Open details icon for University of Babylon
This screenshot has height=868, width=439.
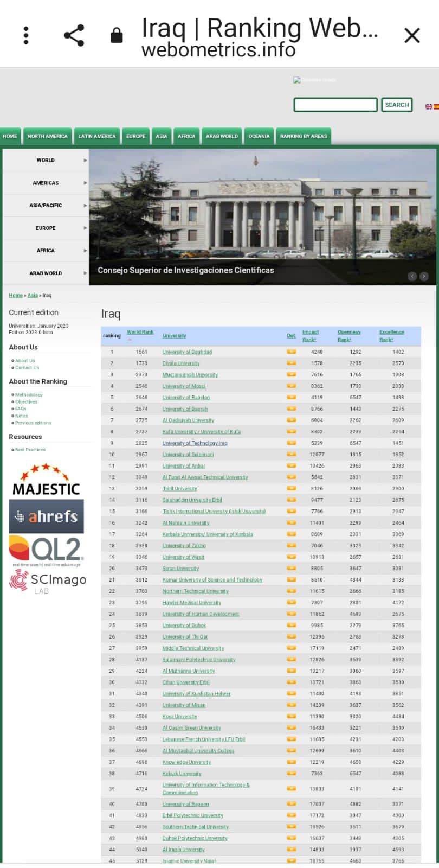tap(292, 397)
